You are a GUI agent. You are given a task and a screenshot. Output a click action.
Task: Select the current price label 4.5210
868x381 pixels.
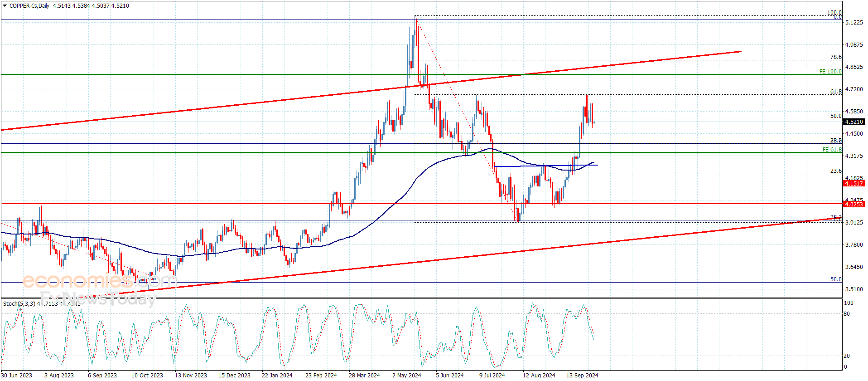pyautogui.click(x=854, y=122)
